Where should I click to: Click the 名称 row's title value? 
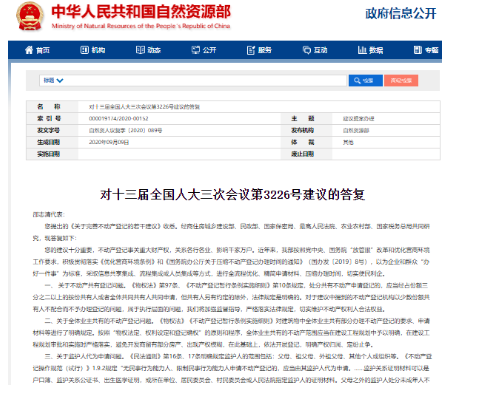coord(144,107)
